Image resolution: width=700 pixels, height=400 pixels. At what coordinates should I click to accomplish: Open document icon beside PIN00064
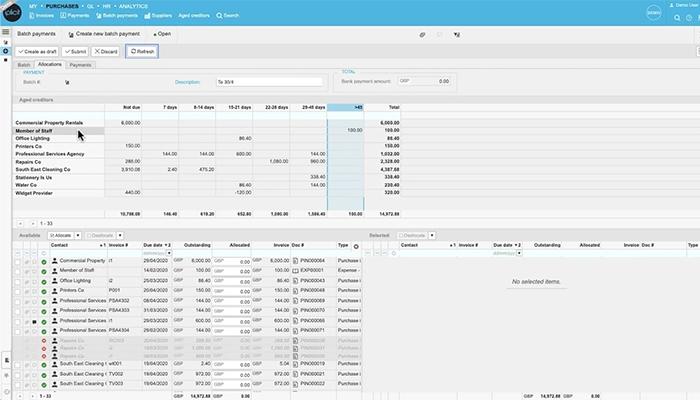(295, 261)
